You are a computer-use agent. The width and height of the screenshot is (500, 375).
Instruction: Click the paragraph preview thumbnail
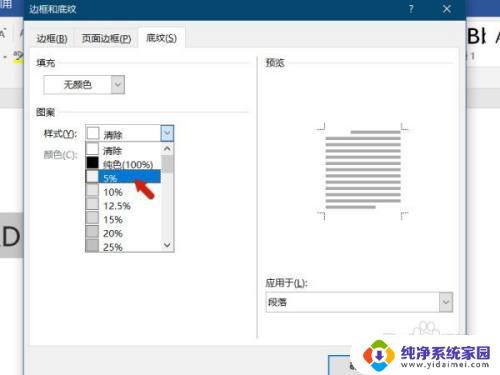tap(363, 170)
